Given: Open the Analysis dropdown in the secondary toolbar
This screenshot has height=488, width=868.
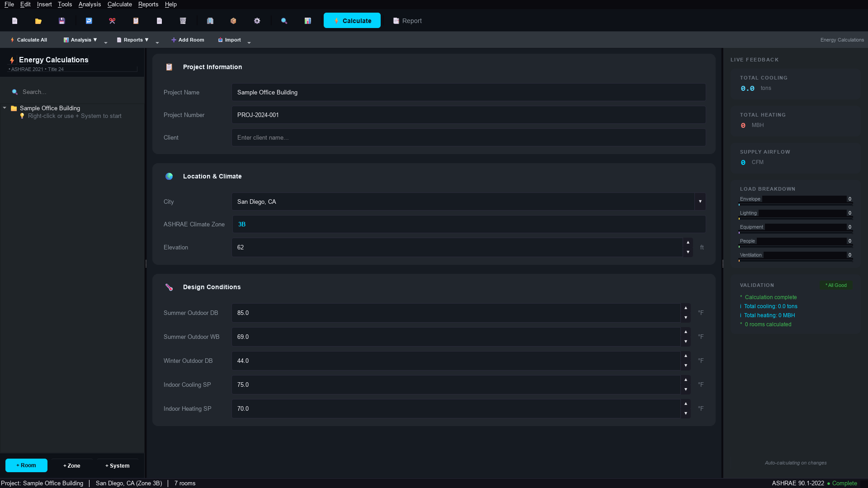Looking at the screenshot, I should pos(80,40).
